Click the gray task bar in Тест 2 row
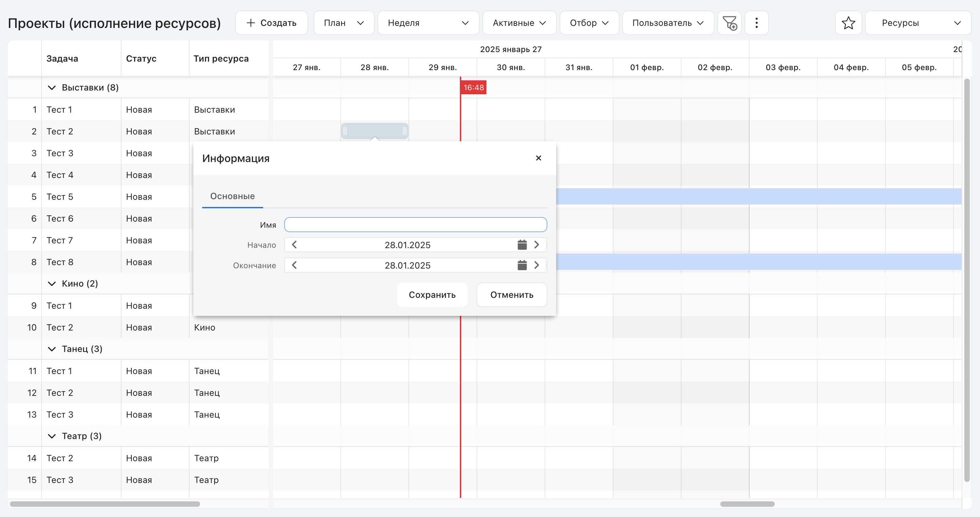The width and height of the screenshot is (980, 517). 375,131
